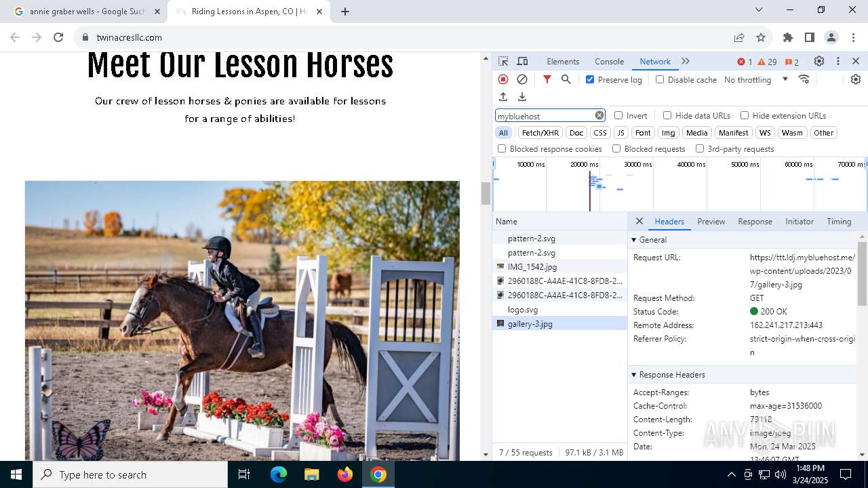Screen dimensions: 868x488
Task: Switch to the Elements tab
Action: (x=563, y=61)
